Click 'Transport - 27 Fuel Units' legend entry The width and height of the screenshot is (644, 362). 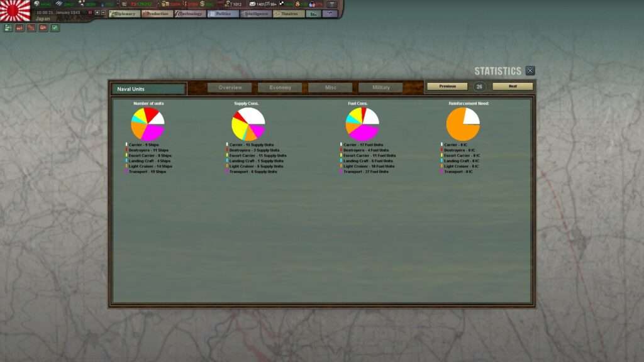click(364, 172)
